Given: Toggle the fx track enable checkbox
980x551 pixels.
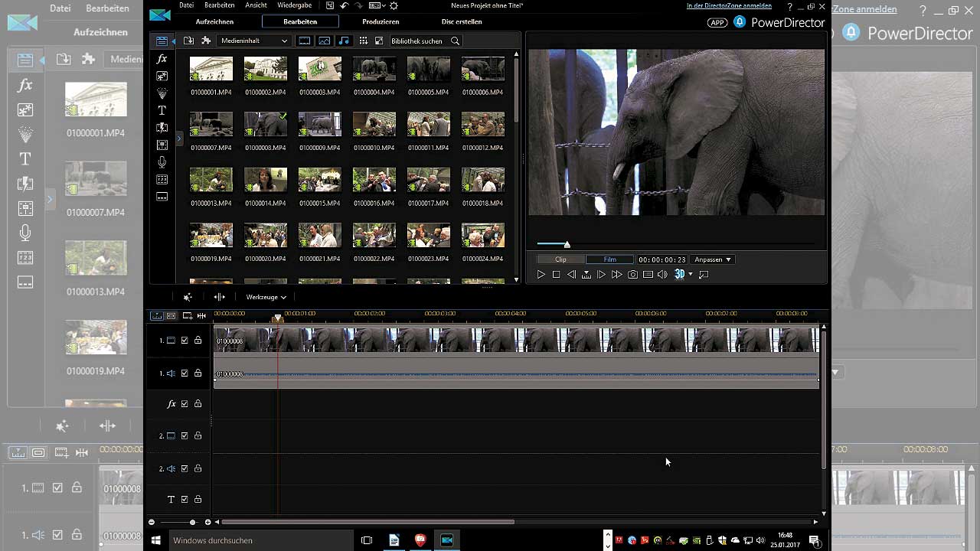Looking at the screenshot, I should [185, 404].
